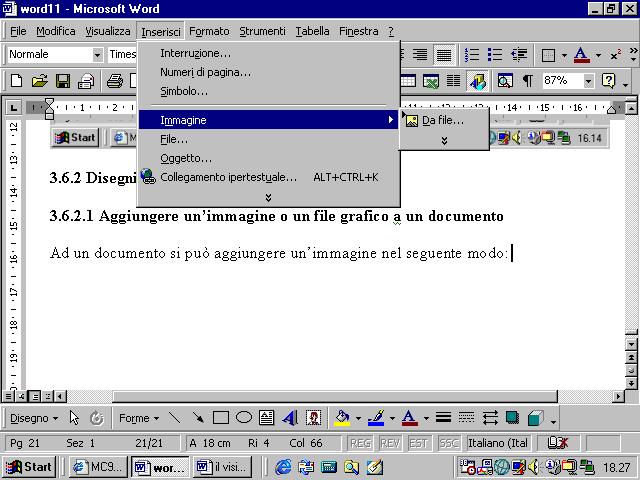The image size is (640, 480).
Task: Choose a line style
Action: tap(443, 418)
